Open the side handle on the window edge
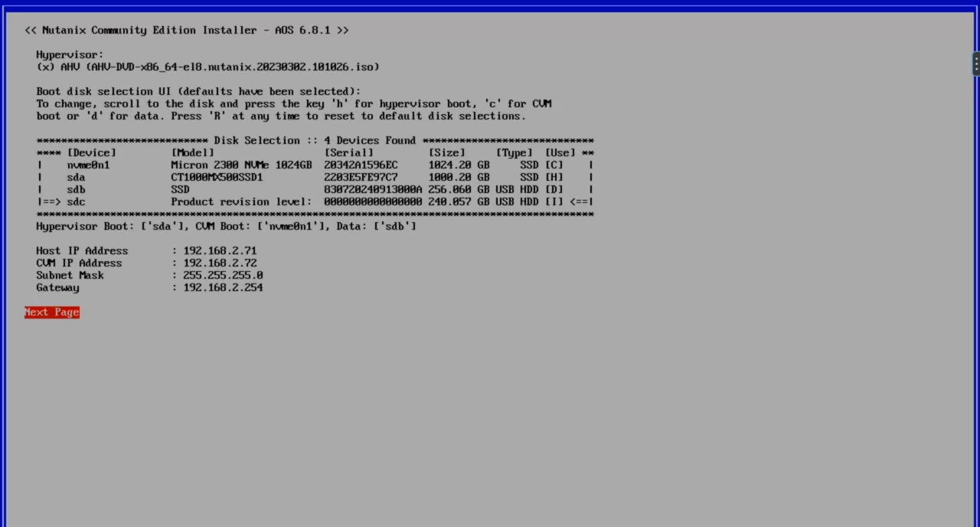The image size is (980, 527). tap(976, 64)
